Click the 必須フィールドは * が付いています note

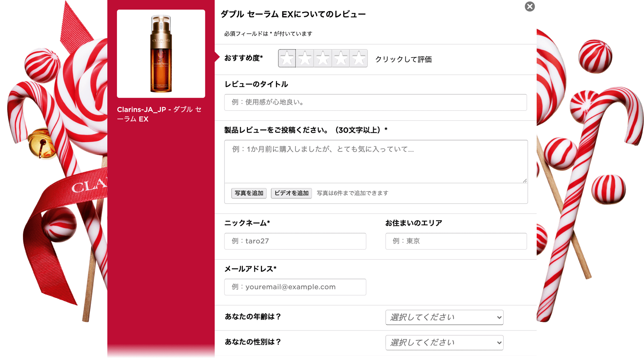tap(268, 34)
